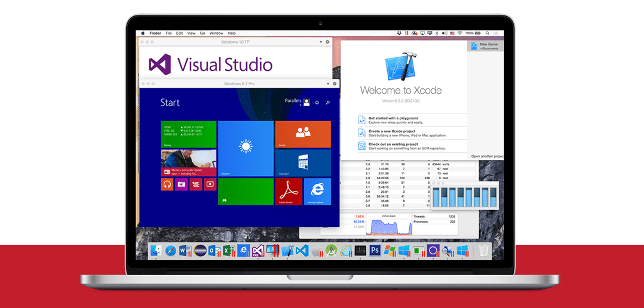Open the purple Camera tile

pos(182,184)
